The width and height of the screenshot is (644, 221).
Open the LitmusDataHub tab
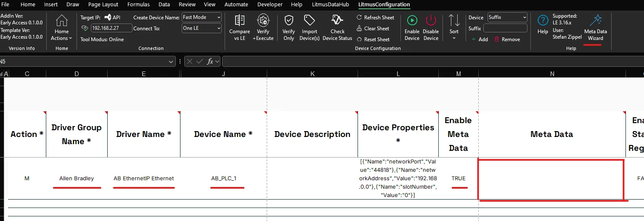coord(331,5)
